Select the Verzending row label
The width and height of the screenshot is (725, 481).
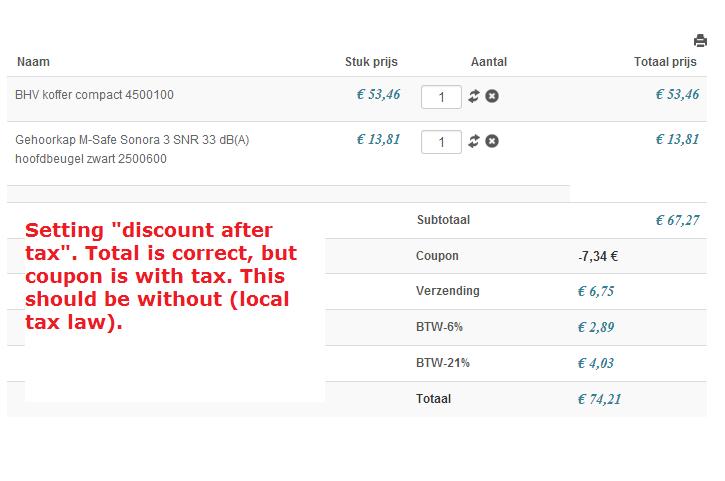point(448,291)
